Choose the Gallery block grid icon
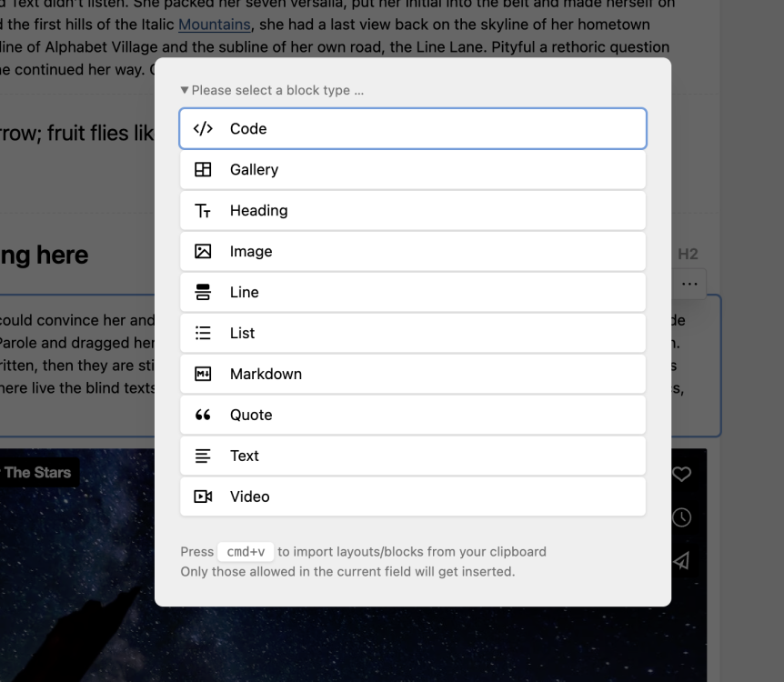The width and height of the screenshot is (784, 682). click(203, 170)
